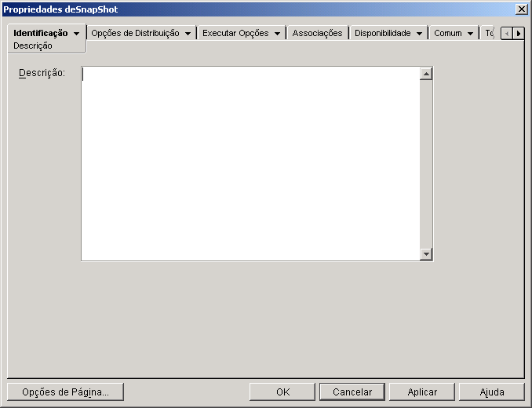Click the description scrollbar up arrow
Screen dimensions: 532x408
[x=426, y=74]
